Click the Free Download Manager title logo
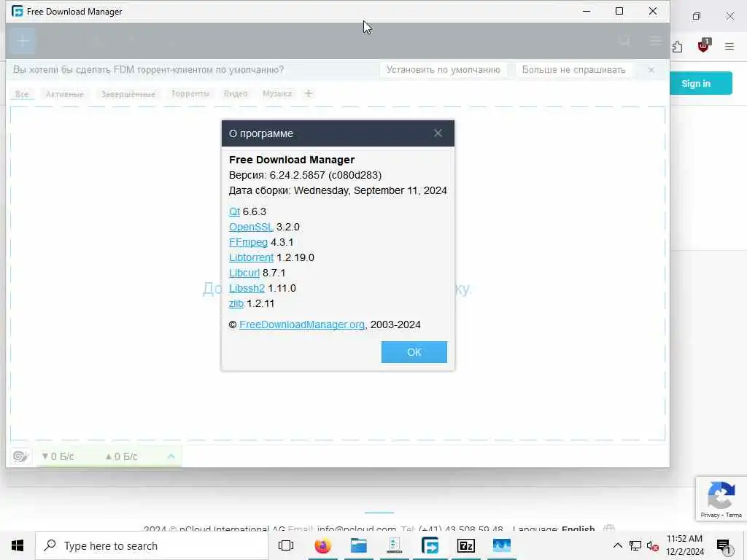This screenshot has height=560, width=747. point(18,11)
